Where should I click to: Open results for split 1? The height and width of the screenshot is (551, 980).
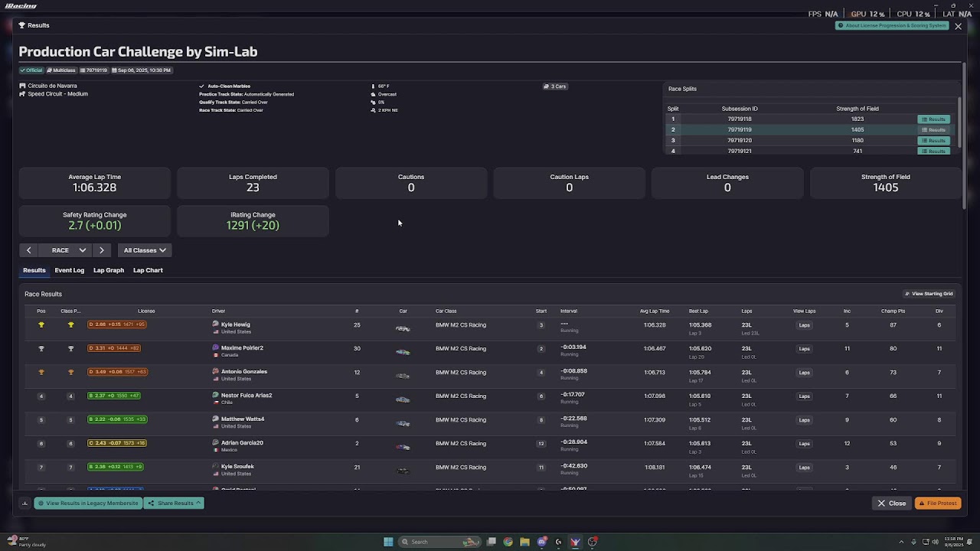934,119
